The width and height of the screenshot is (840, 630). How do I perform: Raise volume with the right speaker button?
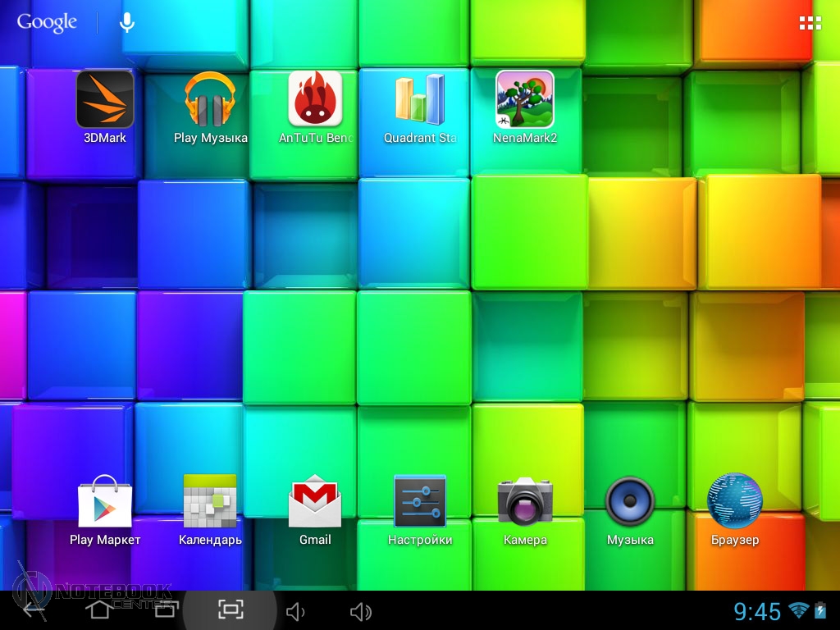tap(361, 611)
